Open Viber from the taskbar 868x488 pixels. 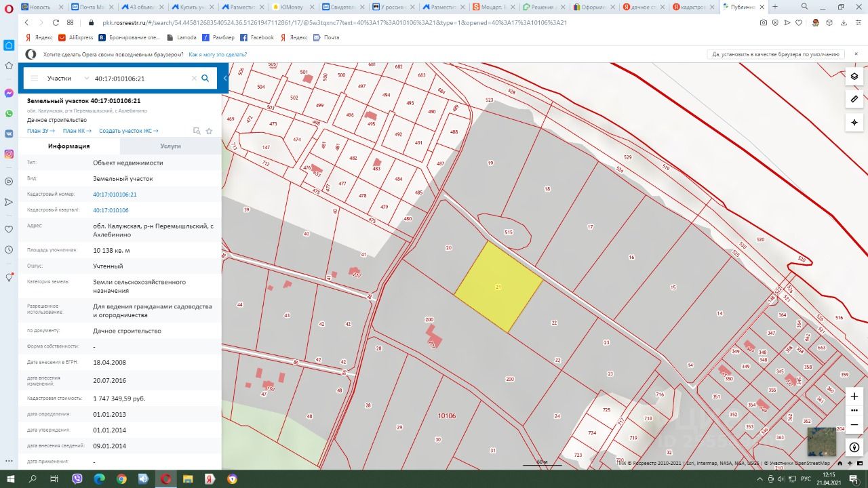pos(77,479)
